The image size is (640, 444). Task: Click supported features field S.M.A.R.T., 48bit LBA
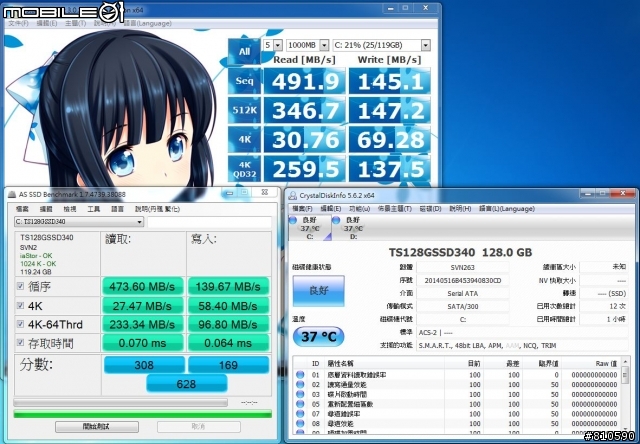[x=522, y=345]
